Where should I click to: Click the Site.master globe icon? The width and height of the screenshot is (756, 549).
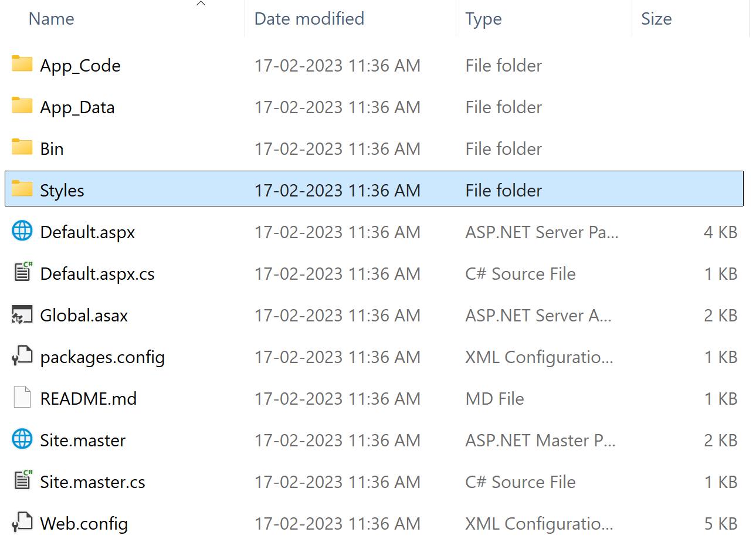[22, 439]
